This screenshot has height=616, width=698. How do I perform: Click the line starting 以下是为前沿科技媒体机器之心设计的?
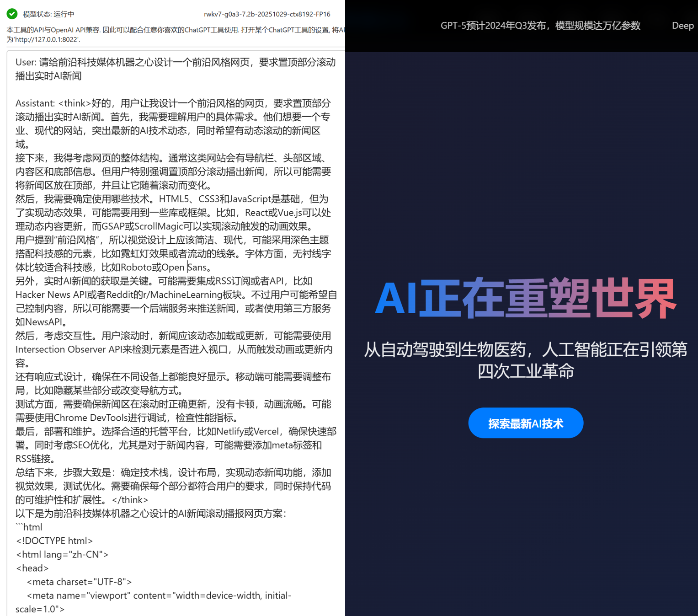tap(151, 513)
